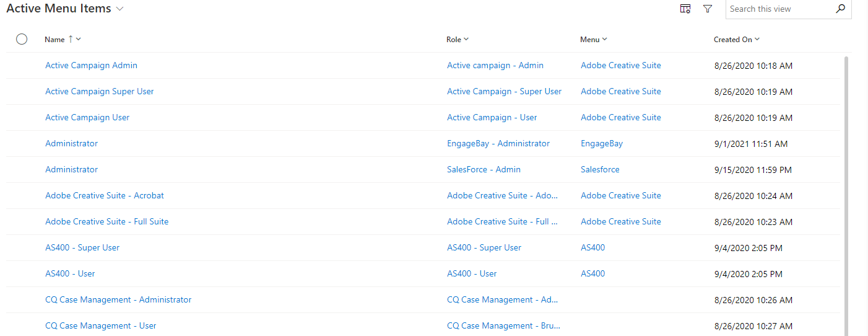
Task: Click the SalesForce - Admin role link
Action: point(484,169)
